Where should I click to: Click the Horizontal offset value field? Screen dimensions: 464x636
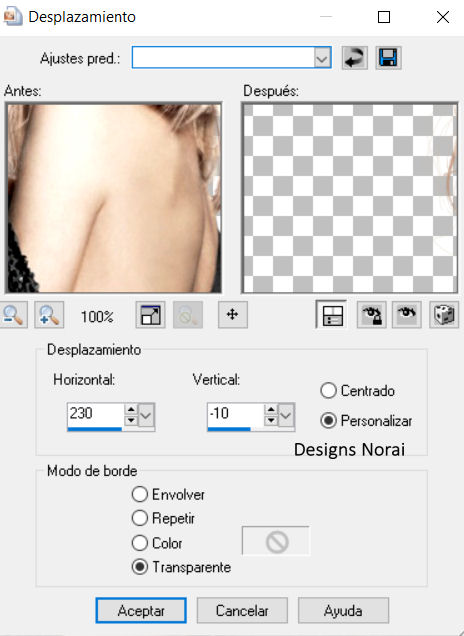[x=96, y=415]
